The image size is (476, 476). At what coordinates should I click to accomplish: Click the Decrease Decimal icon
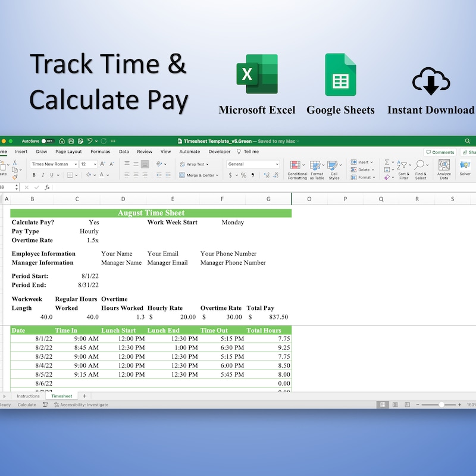pyautogui.click(x=275, y=175)
